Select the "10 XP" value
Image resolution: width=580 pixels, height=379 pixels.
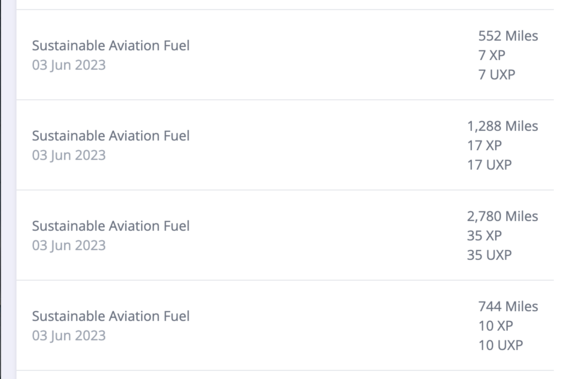coord(496,326)
